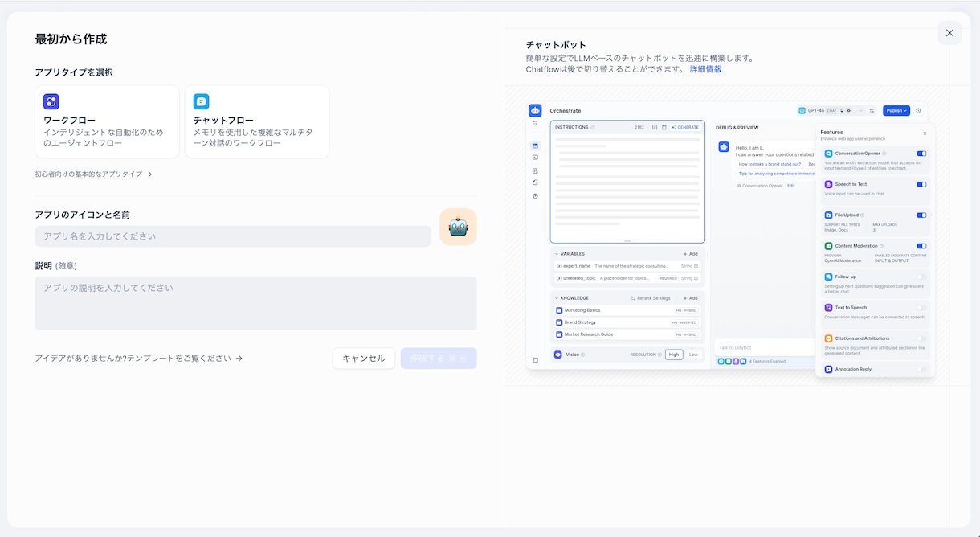Select the Low vision resolution option
The image size is (980, 537).
693,355
